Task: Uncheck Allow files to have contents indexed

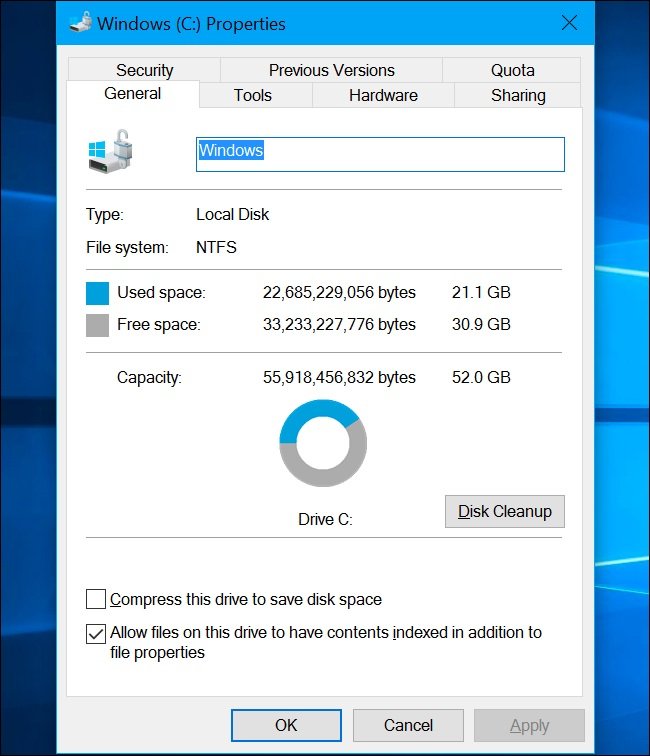Action: pos(95,634)
